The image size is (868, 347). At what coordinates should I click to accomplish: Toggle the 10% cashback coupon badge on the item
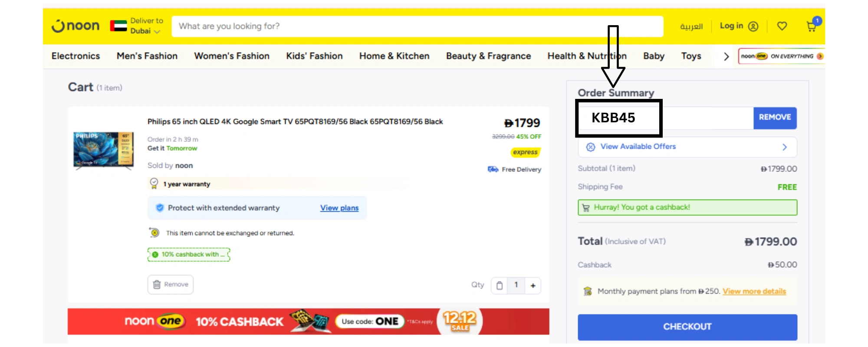(x=188, y=255)
